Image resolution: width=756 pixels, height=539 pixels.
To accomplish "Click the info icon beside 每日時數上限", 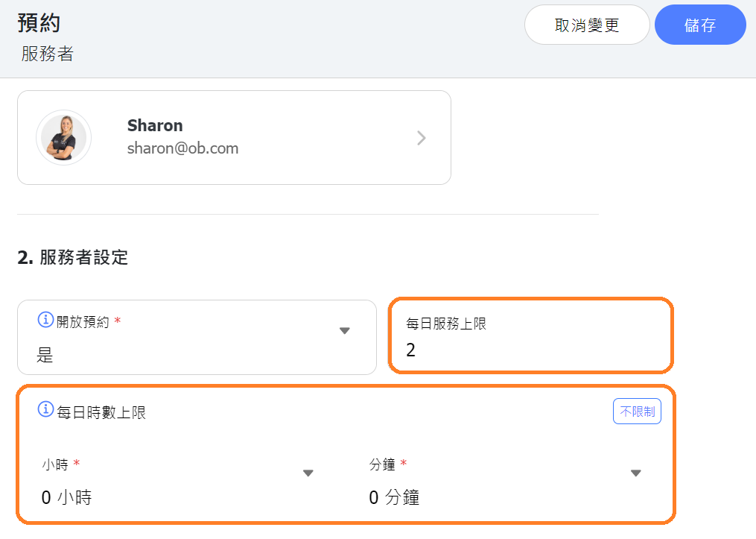I will 46,411.
